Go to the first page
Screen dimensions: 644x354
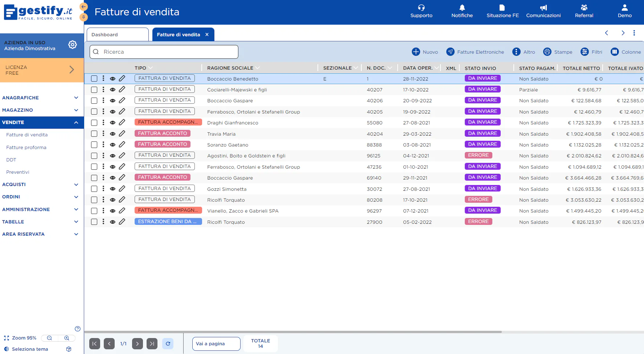tap(95, 343)
